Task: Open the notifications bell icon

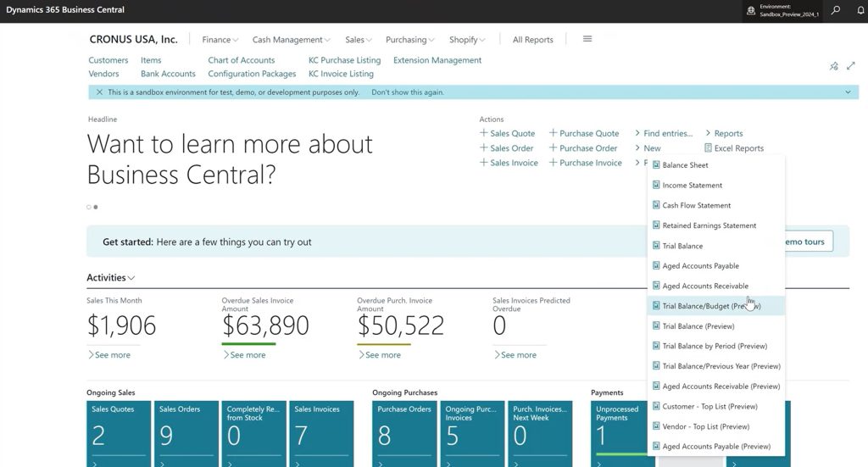Action: [860, 10]
